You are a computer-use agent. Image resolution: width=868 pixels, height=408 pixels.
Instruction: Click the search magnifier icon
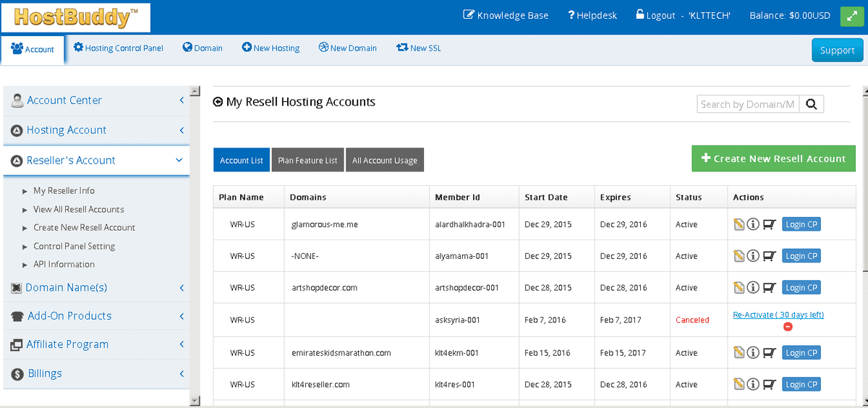(x=812, y=104)
